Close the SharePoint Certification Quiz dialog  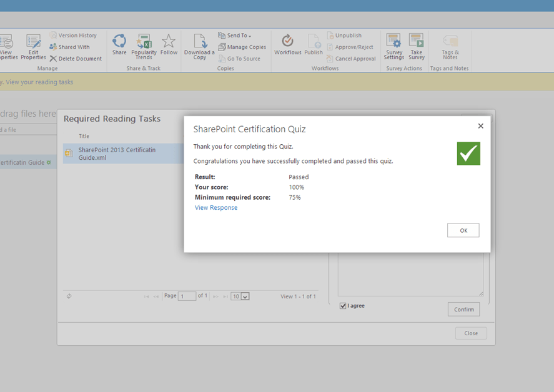(480, 126)
